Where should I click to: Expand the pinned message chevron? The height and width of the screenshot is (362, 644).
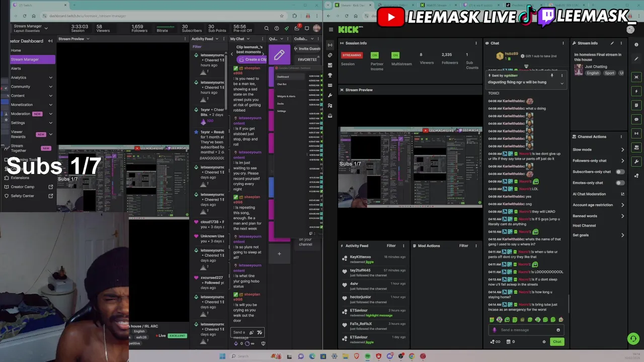(x=562, y=83)
